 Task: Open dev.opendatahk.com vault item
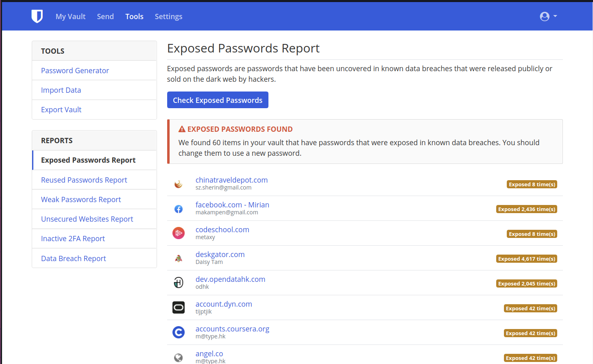(x=230, y=279)
